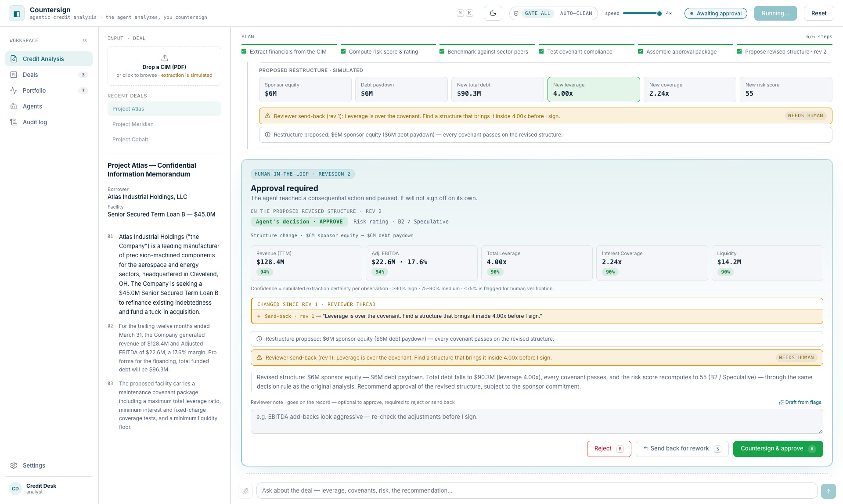Click the warning icon on the top reviewer send-back row
This screenshot has width=843, height=504.
click(267, 116)
